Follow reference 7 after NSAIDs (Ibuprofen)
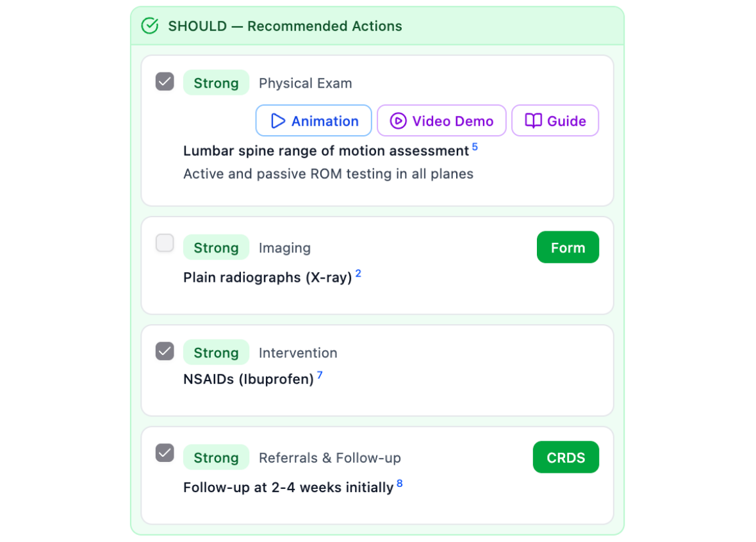The height and width of the screenshot is (542, 756). point(320,375)
